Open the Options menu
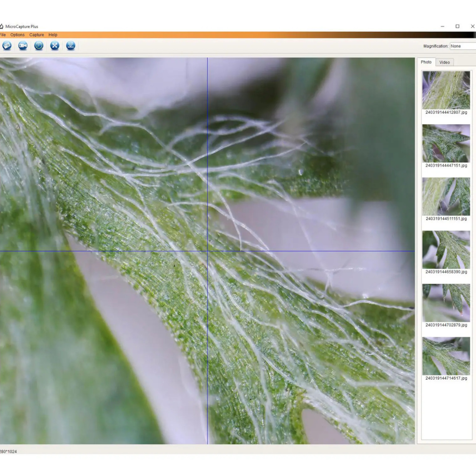The height and width of the screenshot is (476, 476). [x=17, y=35]
